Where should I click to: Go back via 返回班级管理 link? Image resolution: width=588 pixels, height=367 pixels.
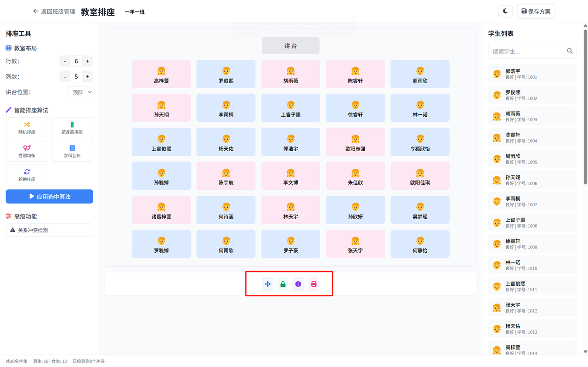(54, 11)
